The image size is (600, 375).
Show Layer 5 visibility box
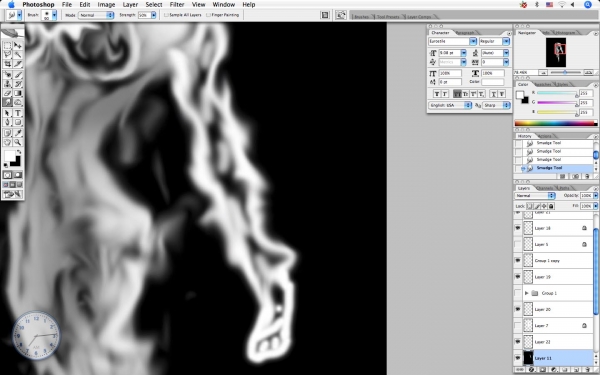(518, 244)
